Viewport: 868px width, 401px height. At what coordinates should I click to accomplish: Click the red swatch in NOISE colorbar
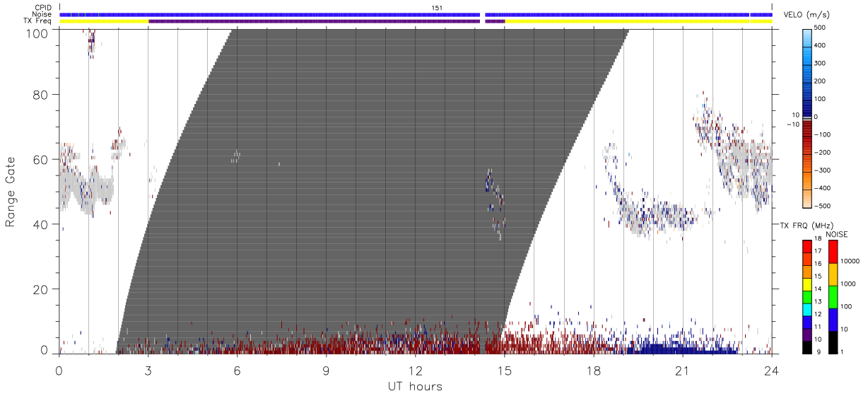pyautogui.click(x=833, y=252)
